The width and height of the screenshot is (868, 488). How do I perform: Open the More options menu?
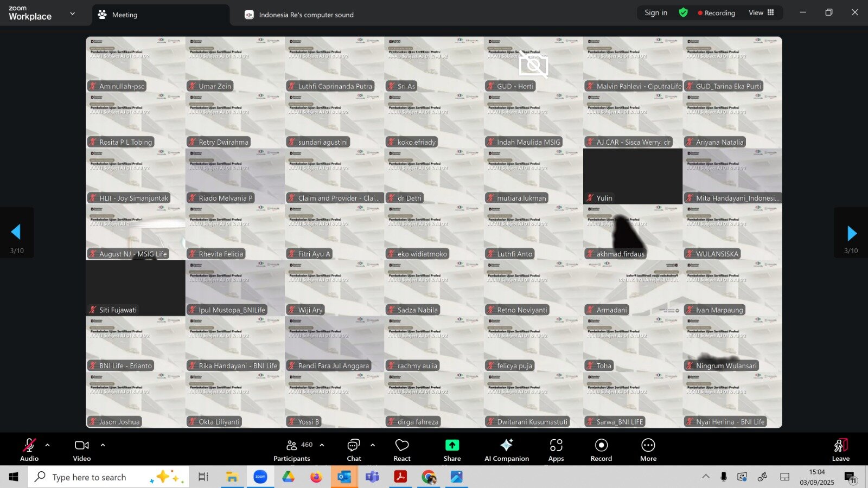click(x=648, y=450)
